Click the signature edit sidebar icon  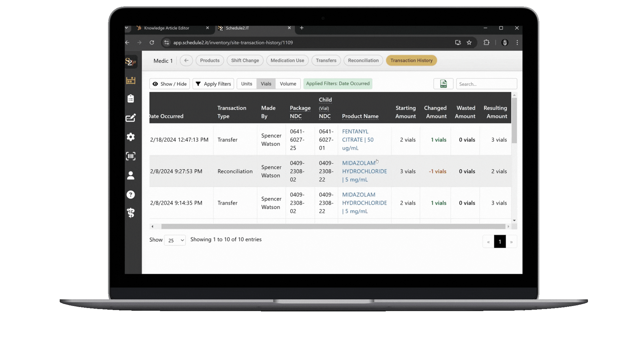tap(130, 118)
